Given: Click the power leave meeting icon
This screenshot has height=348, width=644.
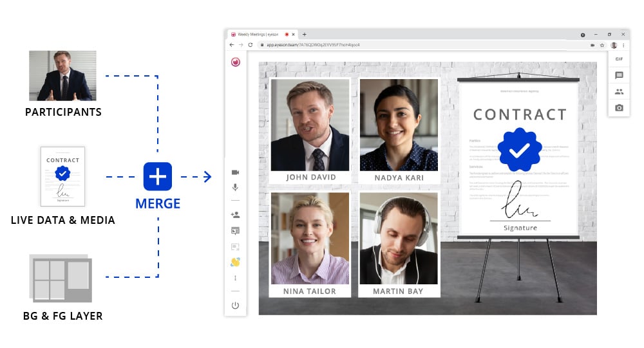Looking at the screenshot, I should 235,306.
